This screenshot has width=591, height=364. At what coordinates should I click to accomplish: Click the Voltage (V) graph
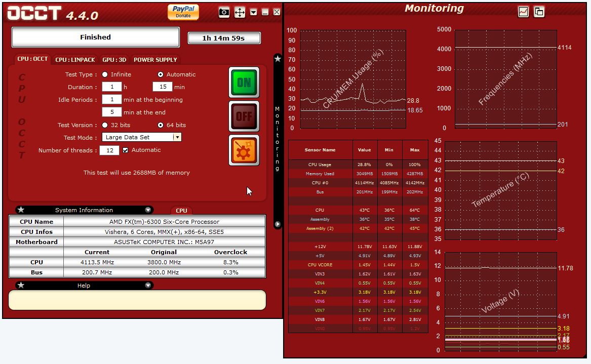click(500, 301)
